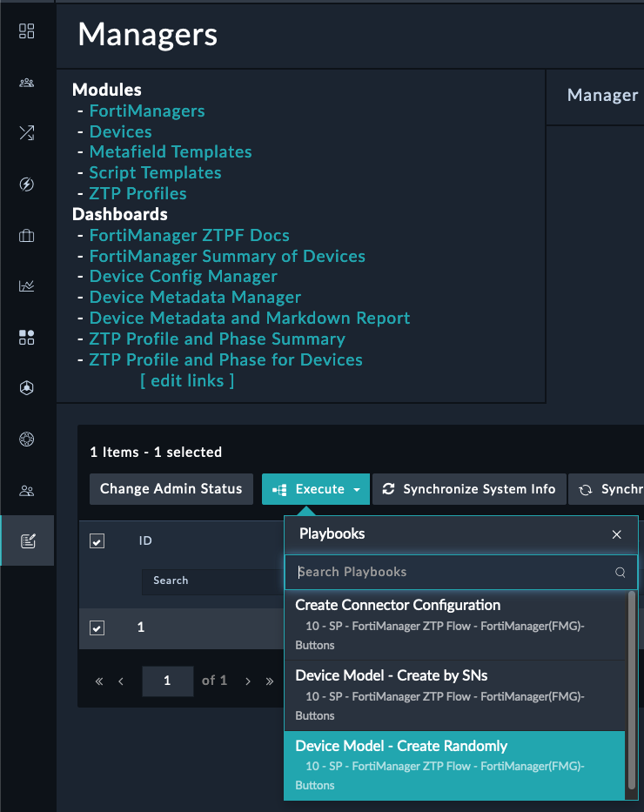Open Device Metadata and Markdown Report
This screenshot has width=644, height=812.
coord(250,318)
